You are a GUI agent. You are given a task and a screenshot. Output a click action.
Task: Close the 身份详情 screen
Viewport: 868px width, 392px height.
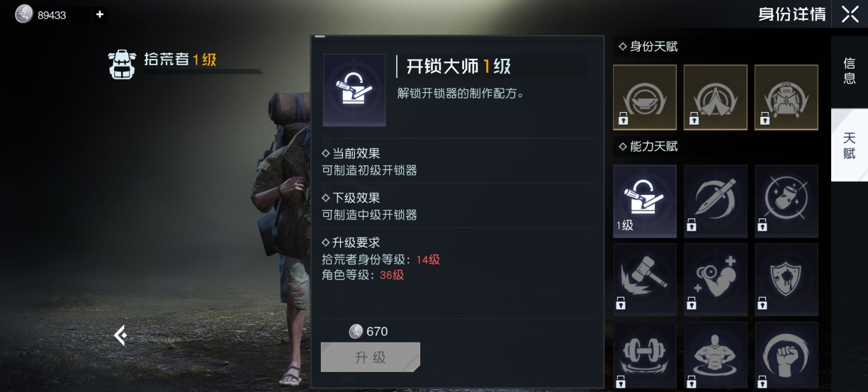pos(850,14)
